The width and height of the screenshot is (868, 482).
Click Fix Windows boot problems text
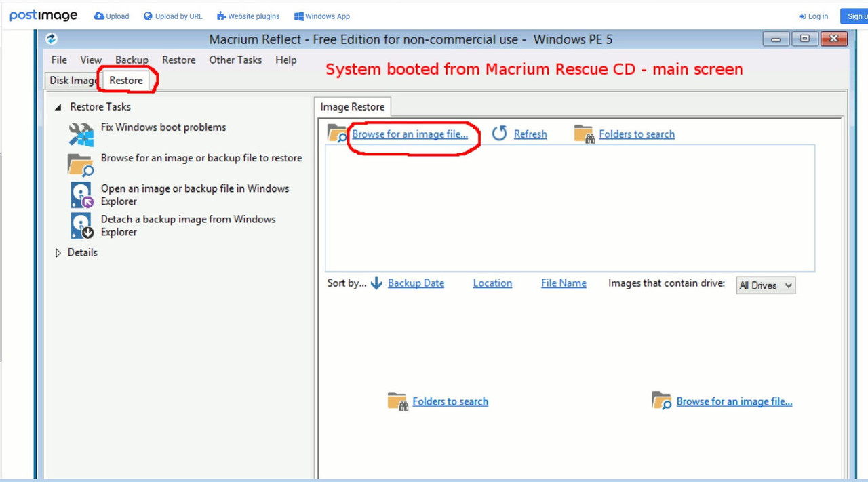click(163, 127)
